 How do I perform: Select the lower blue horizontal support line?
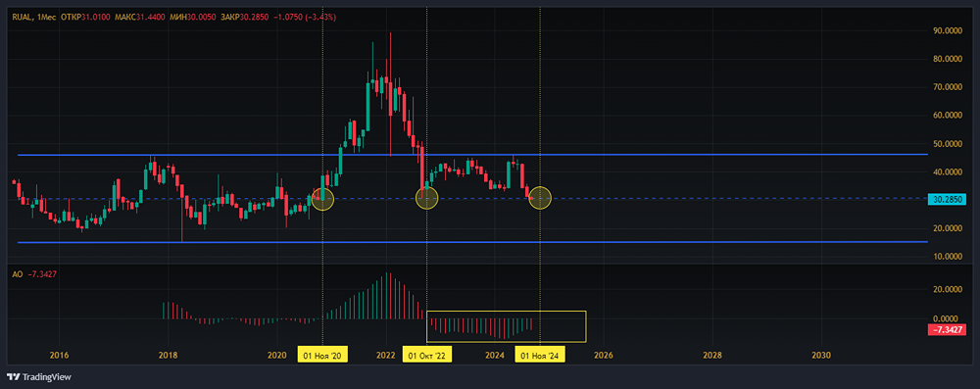click(x=473, y=242)
